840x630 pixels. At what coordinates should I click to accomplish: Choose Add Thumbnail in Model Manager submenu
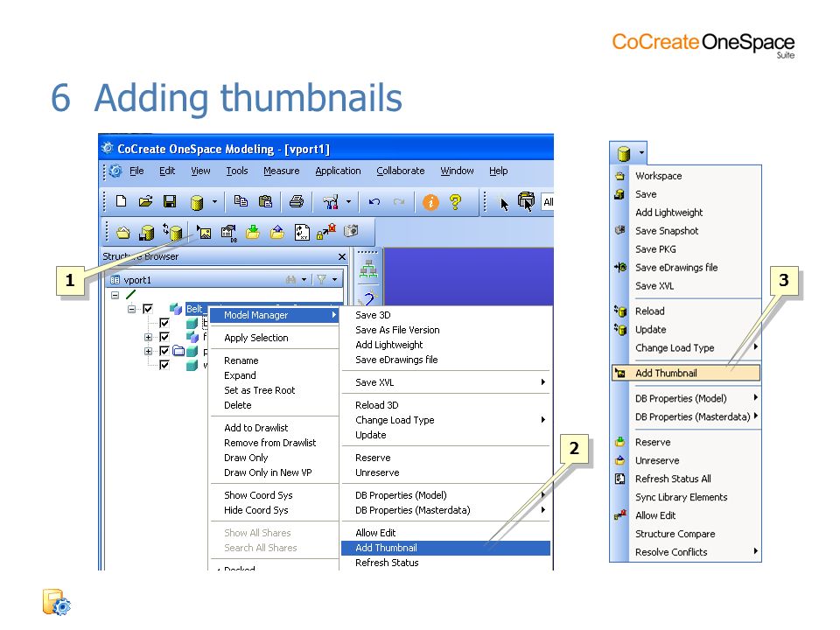(x=445, y=548)
